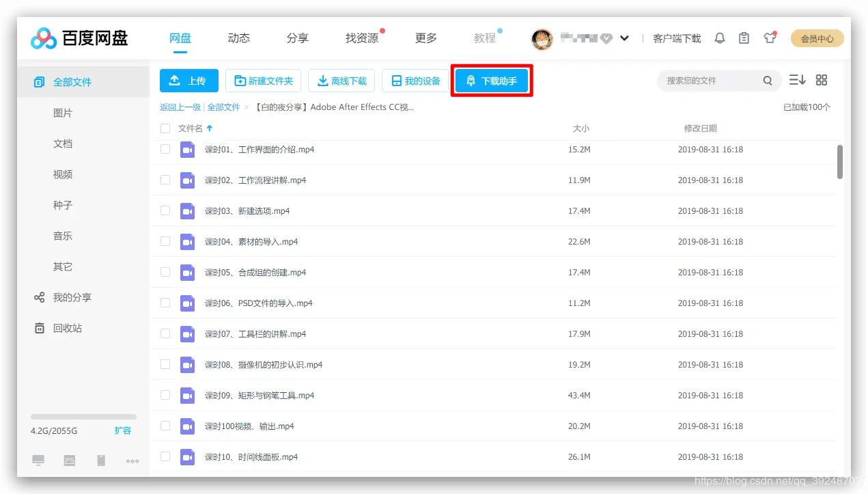Open notifications bell icon
868x494 pixels.
click(x=719, y=38)
